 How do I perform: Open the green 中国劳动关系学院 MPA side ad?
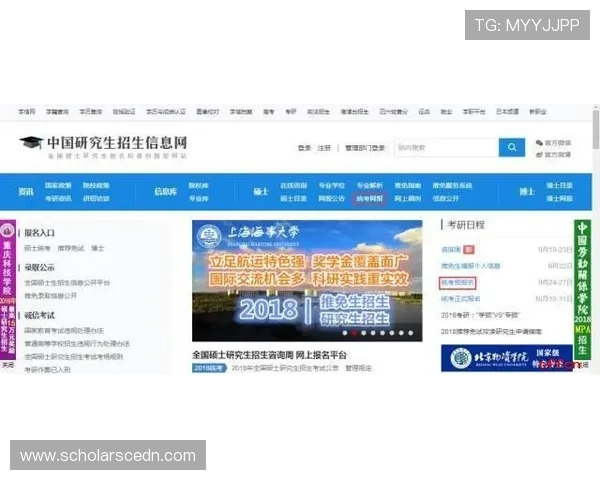[582, 290]
